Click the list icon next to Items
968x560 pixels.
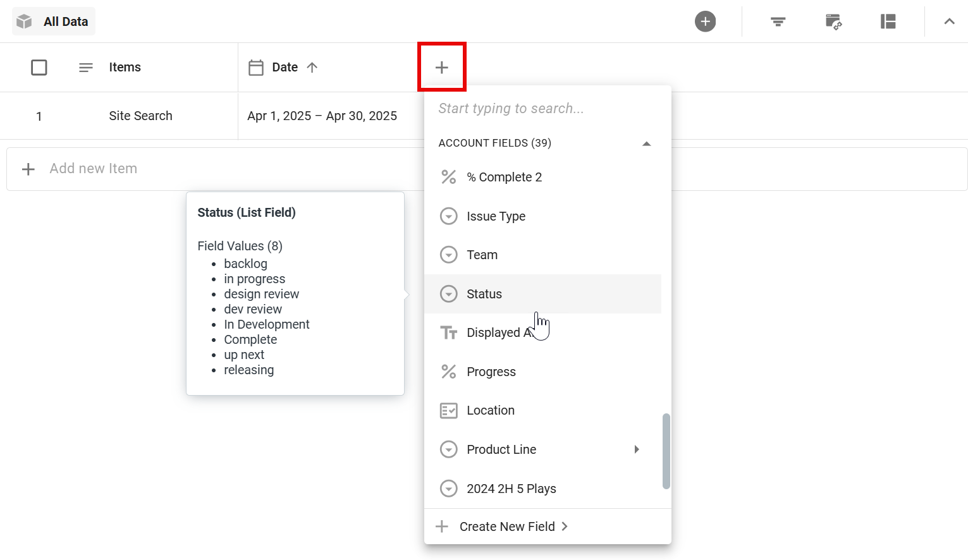(85, 67)
